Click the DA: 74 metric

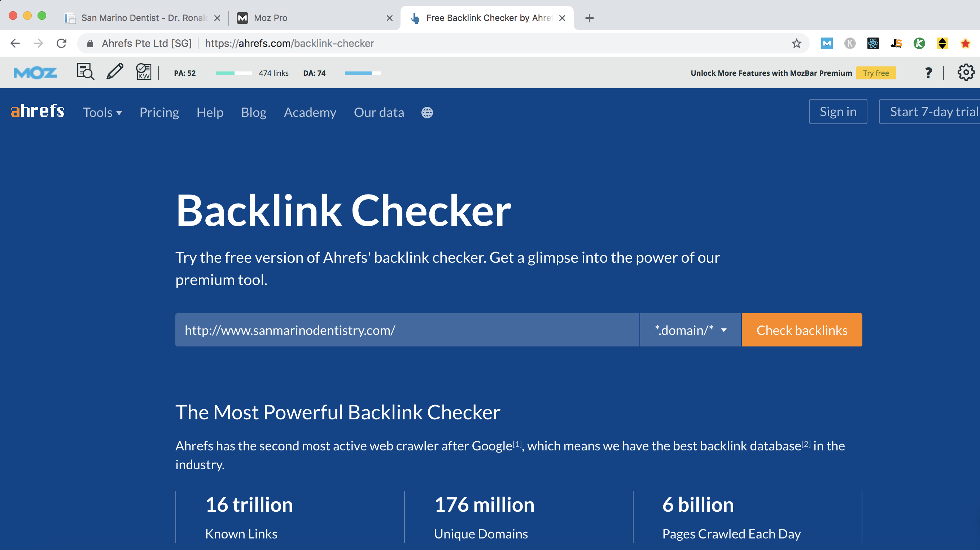click(314, 73)
